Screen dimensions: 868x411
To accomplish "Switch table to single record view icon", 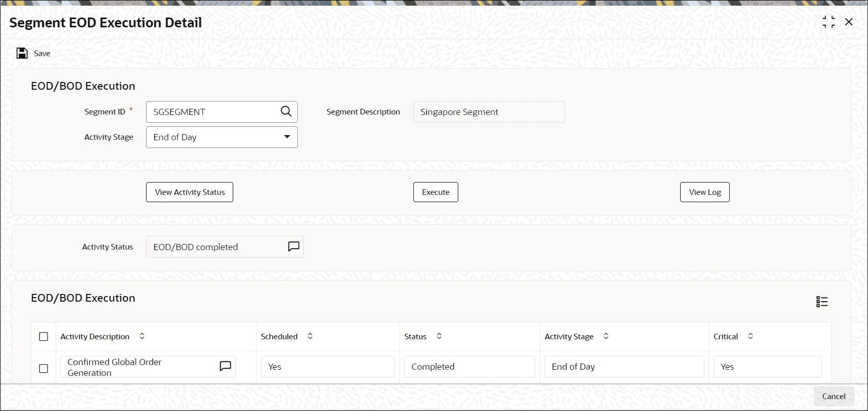I will point(822,302).
